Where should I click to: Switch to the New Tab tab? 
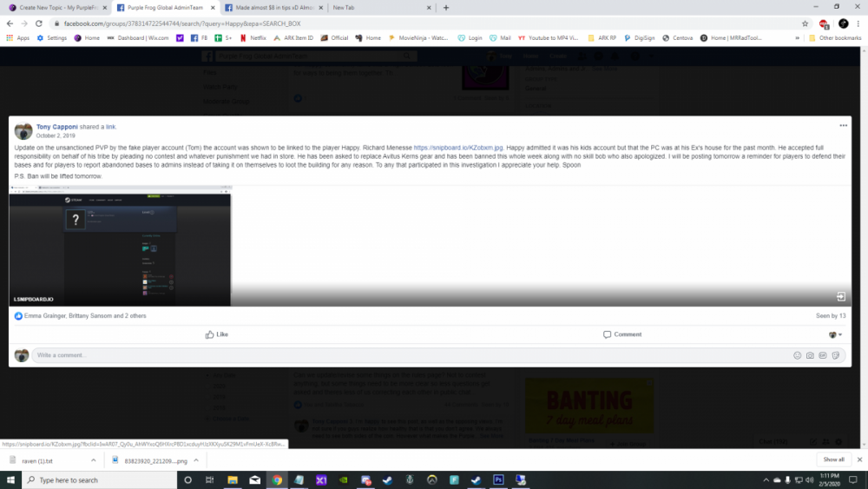(x=381, y=8)
